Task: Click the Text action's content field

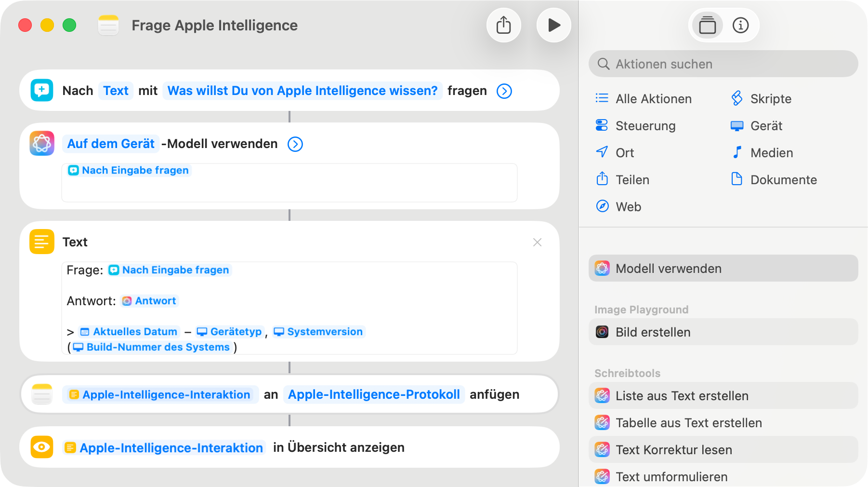Action: pos(289,308)
